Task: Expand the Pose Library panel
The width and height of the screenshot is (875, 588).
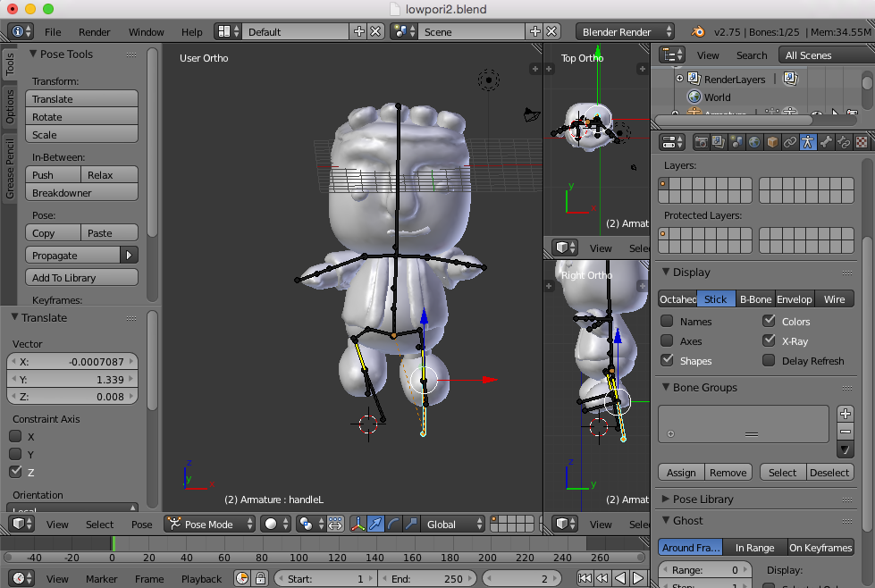Action: [703, 499]
